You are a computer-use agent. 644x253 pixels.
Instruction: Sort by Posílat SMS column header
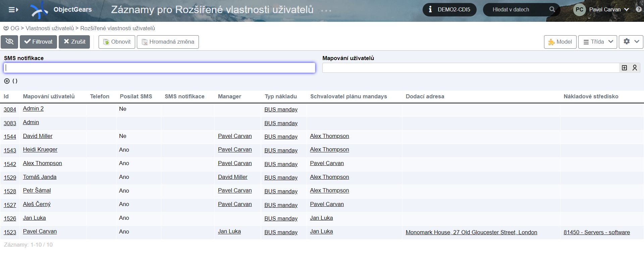point(136,96)
